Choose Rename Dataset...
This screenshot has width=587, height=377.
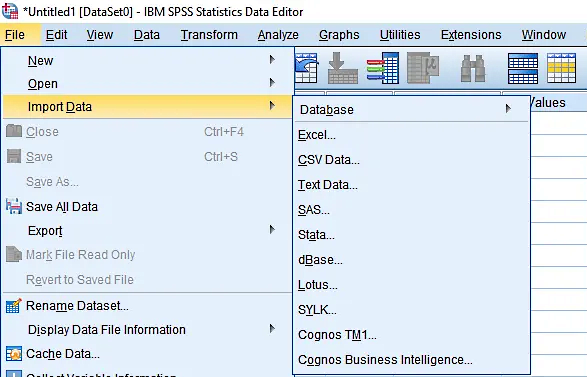point(147,306)
